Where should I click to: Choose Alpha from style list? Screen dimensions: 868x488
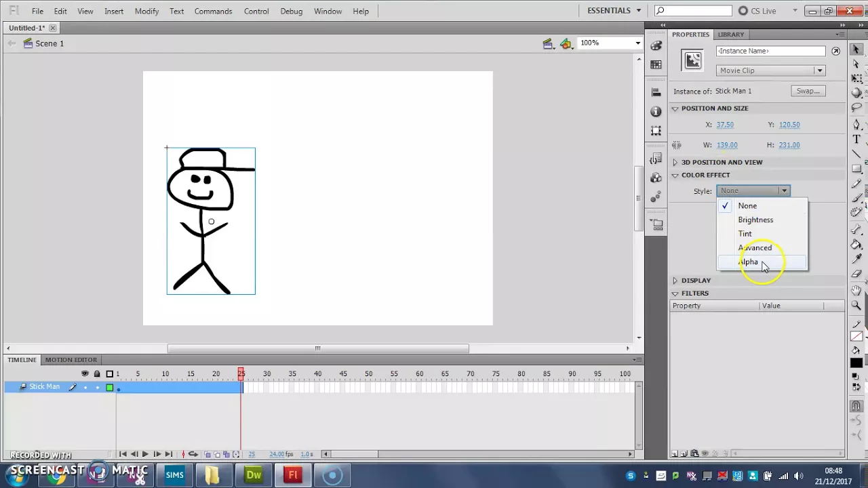762,262
